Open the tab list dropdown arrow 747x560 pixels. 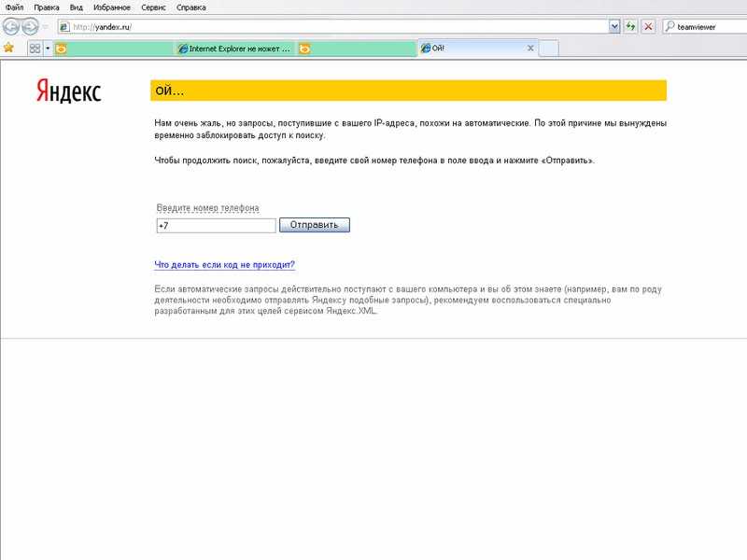point(48,49)
